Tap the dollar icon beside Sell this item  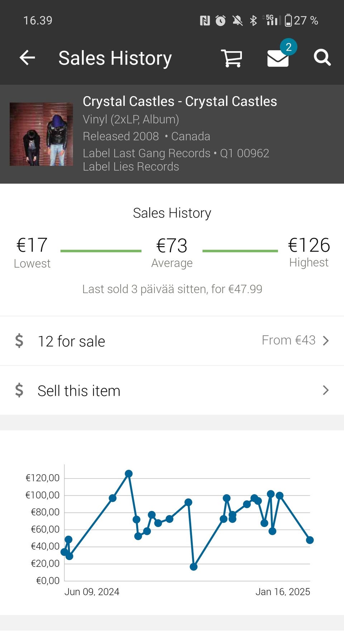click(19, 390)
